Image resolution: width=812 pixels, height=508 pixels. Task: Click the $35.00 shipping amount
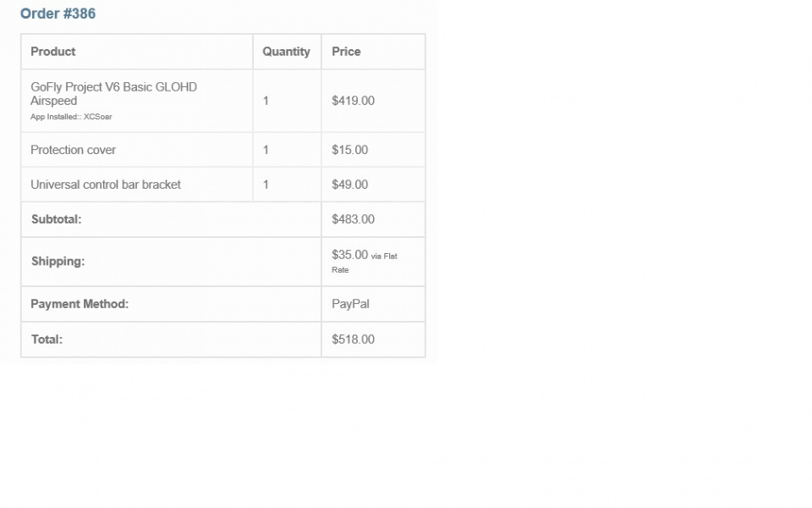[x=350, y=255]
